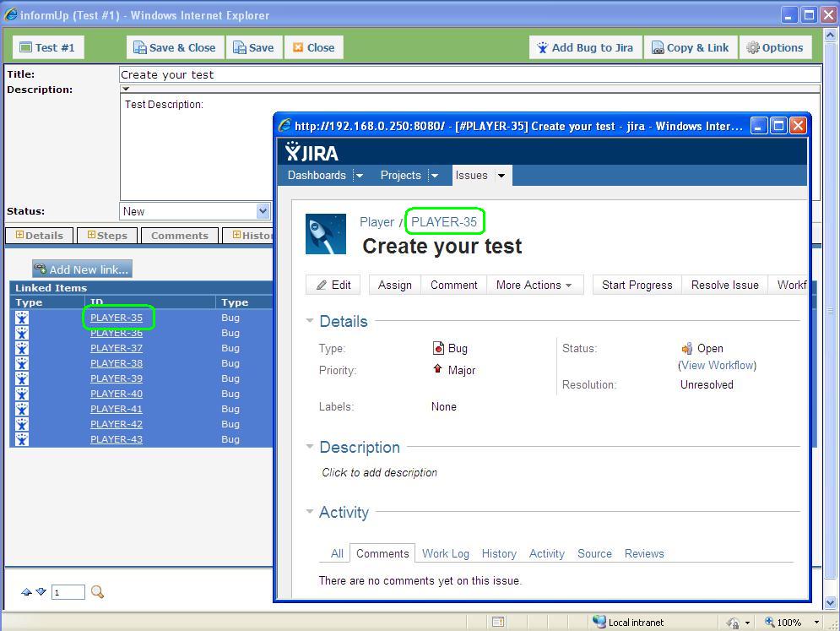The width and height of the screenshot is (840, 631).
Task: Click Copy & Link button
Action: (691, 47)
